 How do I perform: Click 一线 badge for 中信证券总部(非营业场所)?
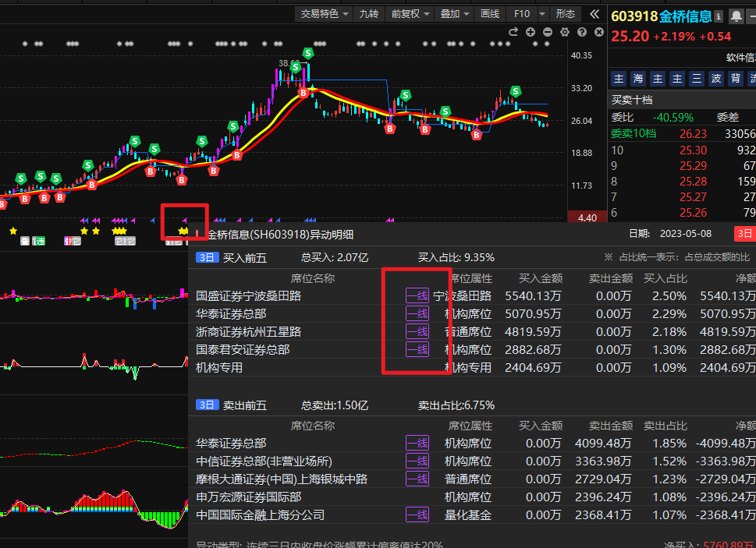(417, 461)
